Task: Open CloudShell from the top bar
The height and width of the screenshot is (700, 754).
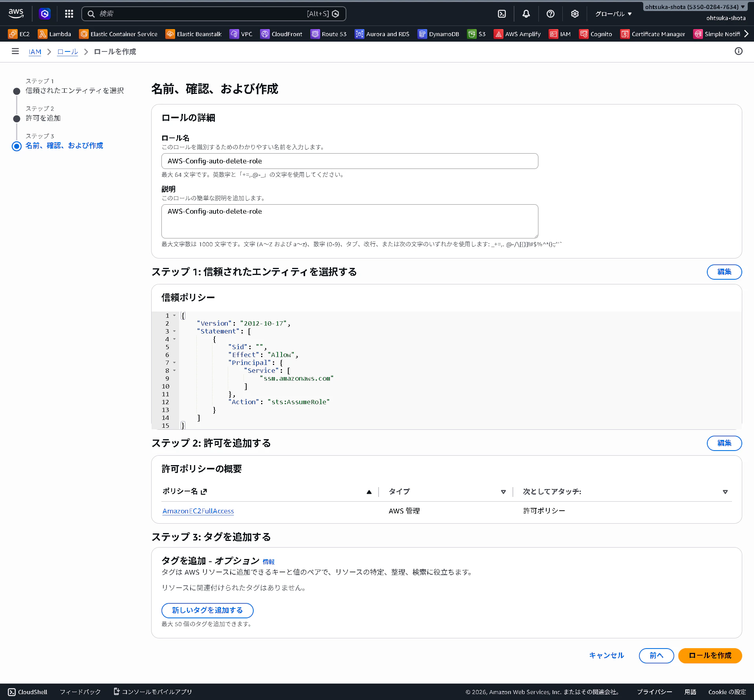Action: click(x=502, y=14)
